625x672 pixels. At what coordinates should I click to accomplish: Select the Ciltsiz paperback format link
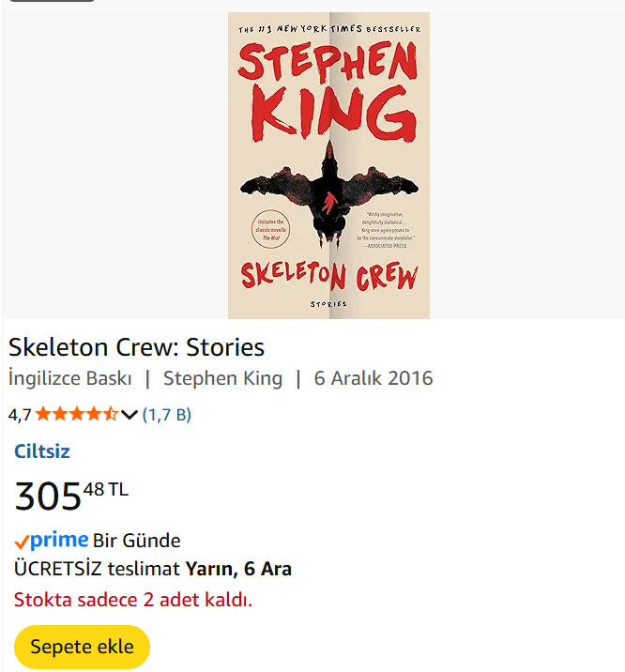point(42,451)
